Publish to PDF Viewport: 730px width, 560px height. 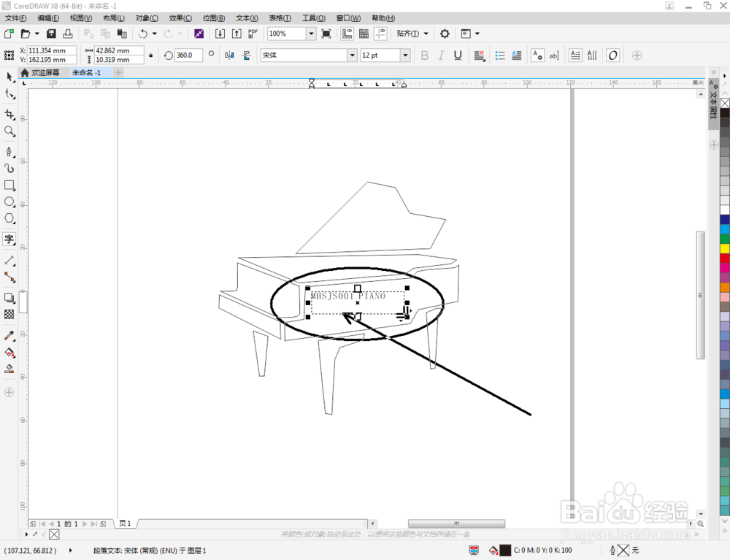tap(253, 34)
